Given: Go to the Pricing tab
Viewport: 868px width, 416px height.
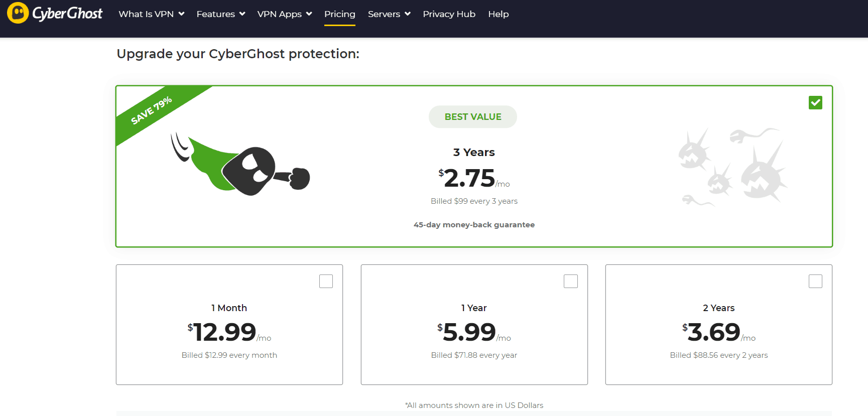Looking at the screenshot, I should point(340,14).
